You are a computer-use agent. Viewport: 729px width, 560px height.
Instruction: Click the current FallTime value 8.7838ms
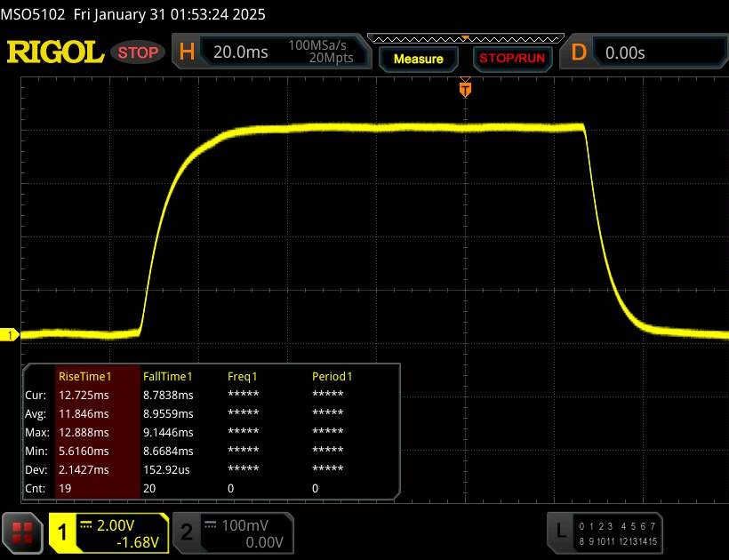(x=168, y=395)
